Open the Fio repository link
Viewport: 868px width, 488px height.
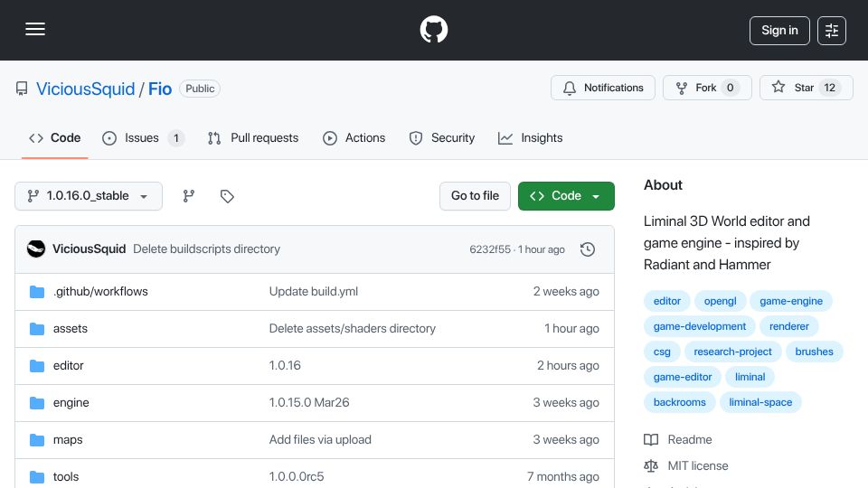[x=160, y=89]
